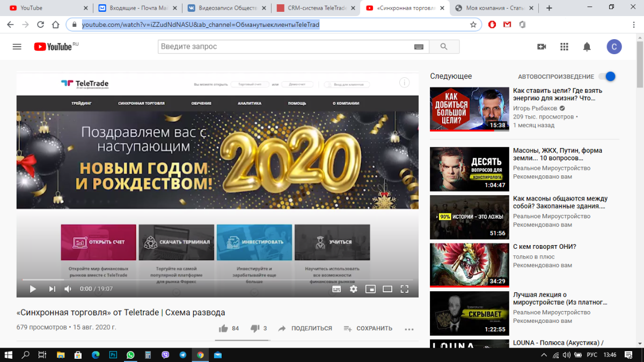Click the info card icon in video

[404, 83]
